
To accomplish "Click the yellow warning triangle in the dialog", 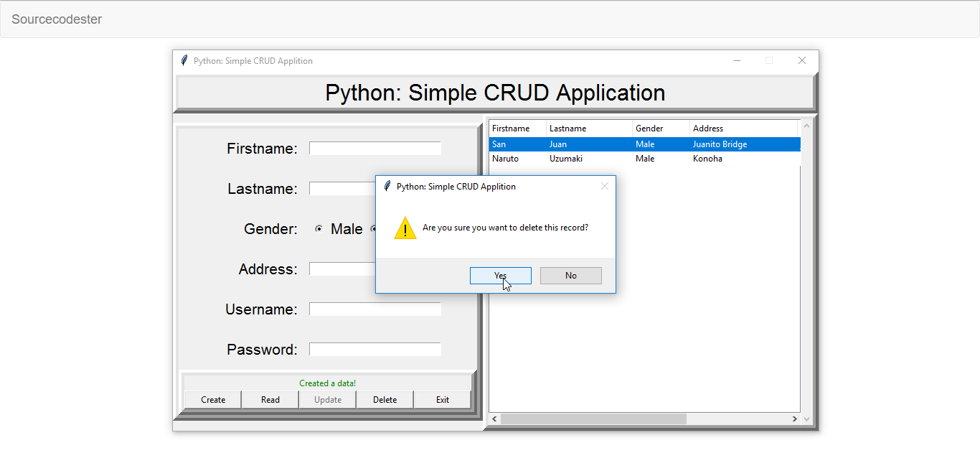I will pyautogui.click(x=405, y=228).
